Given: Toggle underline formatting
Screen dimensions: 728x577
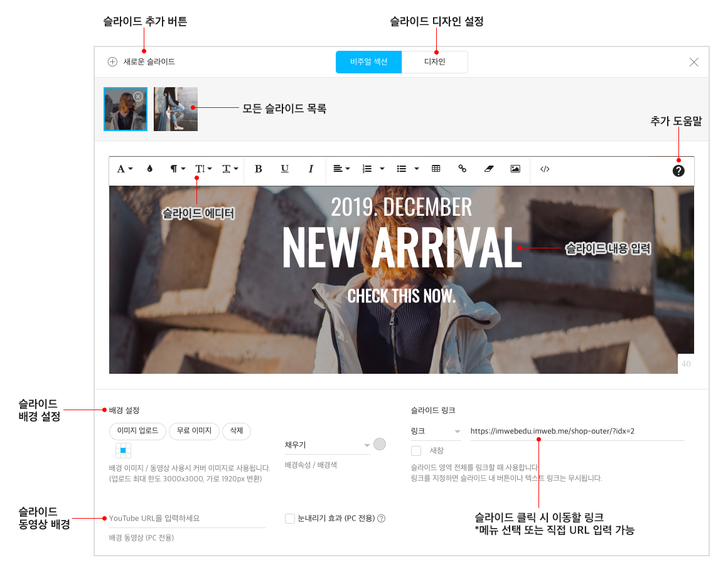Looking at the screenshot, I should (284, 169).
